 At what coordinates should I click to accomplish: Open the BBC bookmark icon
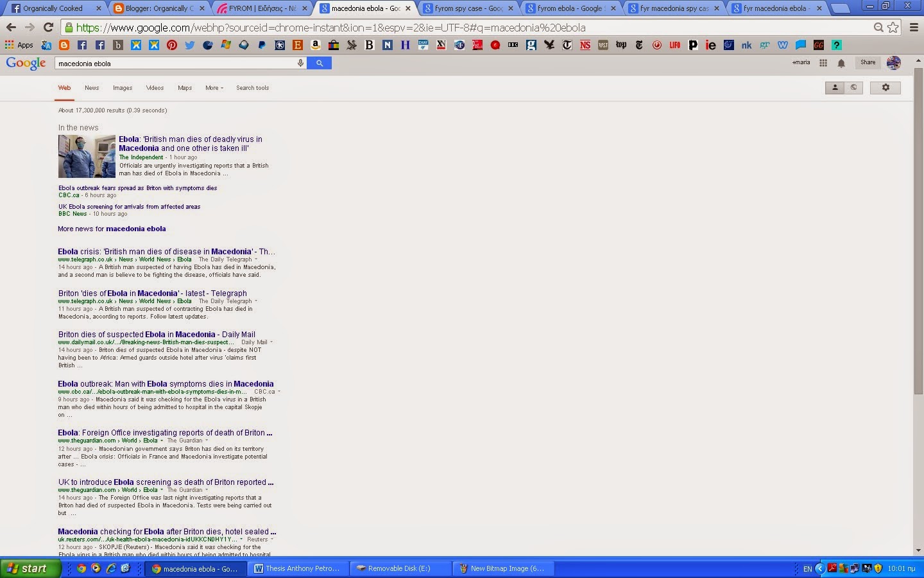click(513, 45)
